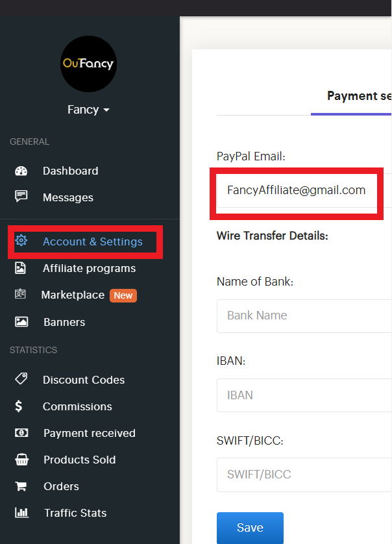Click the Discount Codes tag icon
The image size is (392, 544).
point(21,380)
